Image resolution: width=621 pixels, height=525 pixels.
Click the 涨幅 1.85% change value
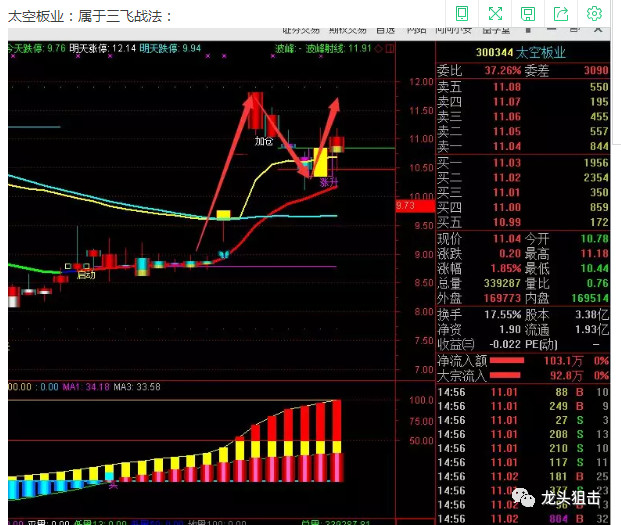click(x=505, y=268)
